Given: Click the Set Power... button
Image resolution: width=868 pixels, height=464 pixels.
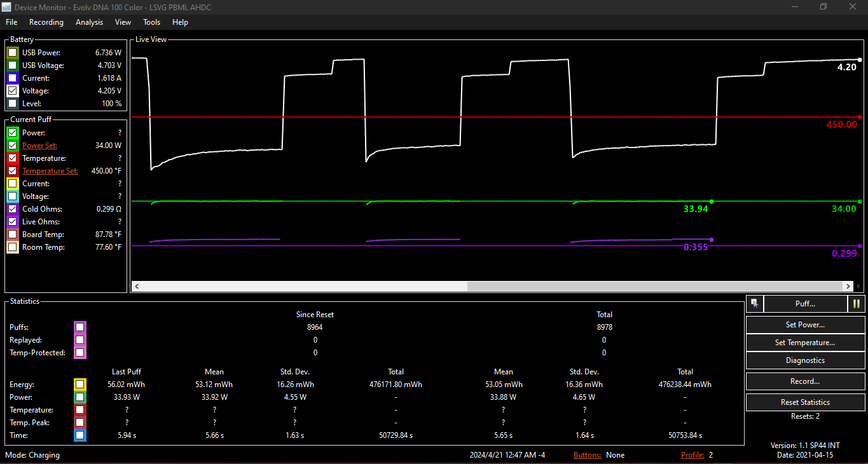Looking at the screenshot, I should pos(805,325).
